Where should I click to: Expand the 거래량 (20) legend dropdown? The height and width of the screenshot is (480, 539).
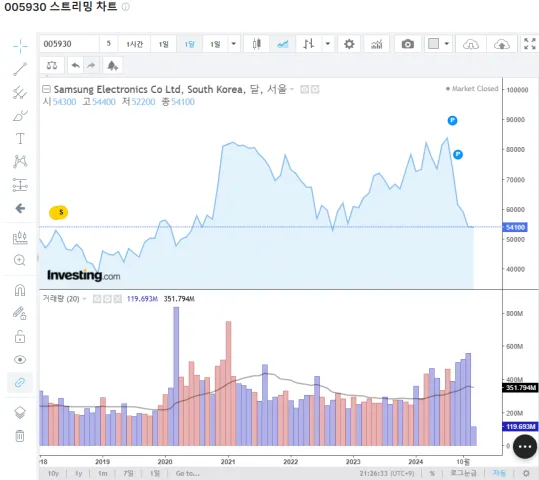[85, 299]
